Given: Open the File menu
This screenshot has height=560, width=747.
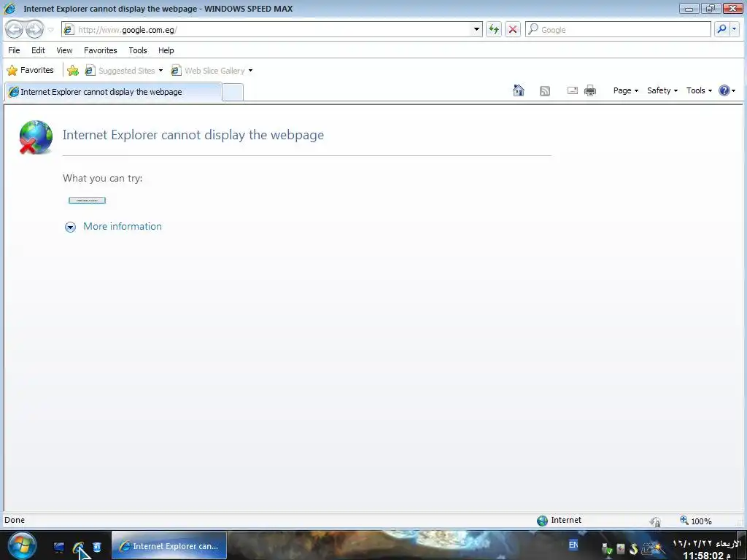Looking at the screenshot, I should (15, 50).
